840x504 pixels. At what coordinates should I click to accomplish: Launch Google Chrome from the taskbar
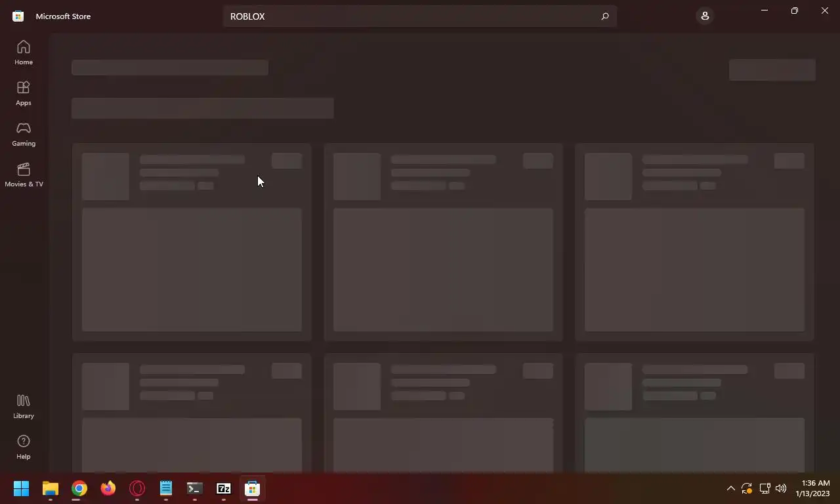click(x=79, y=488)
